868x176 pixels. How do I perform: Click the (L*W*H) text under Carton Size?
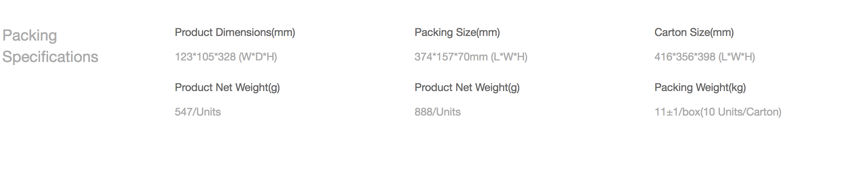point(737,57)
